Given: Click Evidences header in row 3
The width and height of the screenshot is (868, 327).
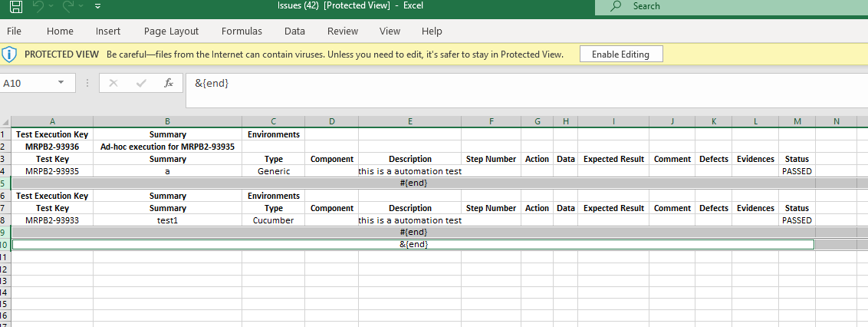Looking at the screenshot, I should 755,159.
